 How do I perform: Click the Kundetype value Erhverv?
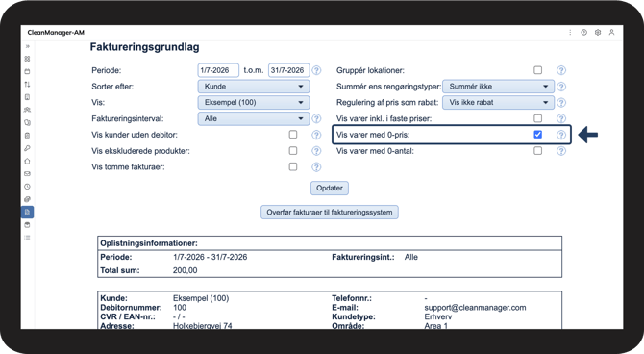pos(437,317)
